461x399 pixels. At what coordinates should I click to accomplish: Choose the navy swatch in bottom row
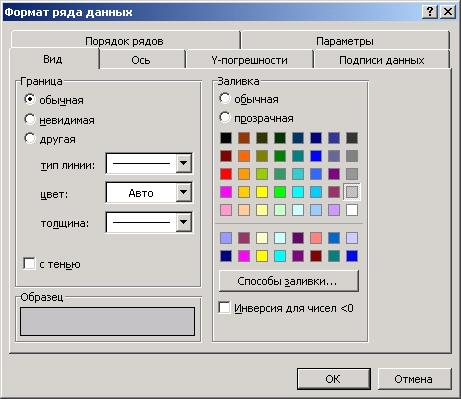tap(226, 256)
